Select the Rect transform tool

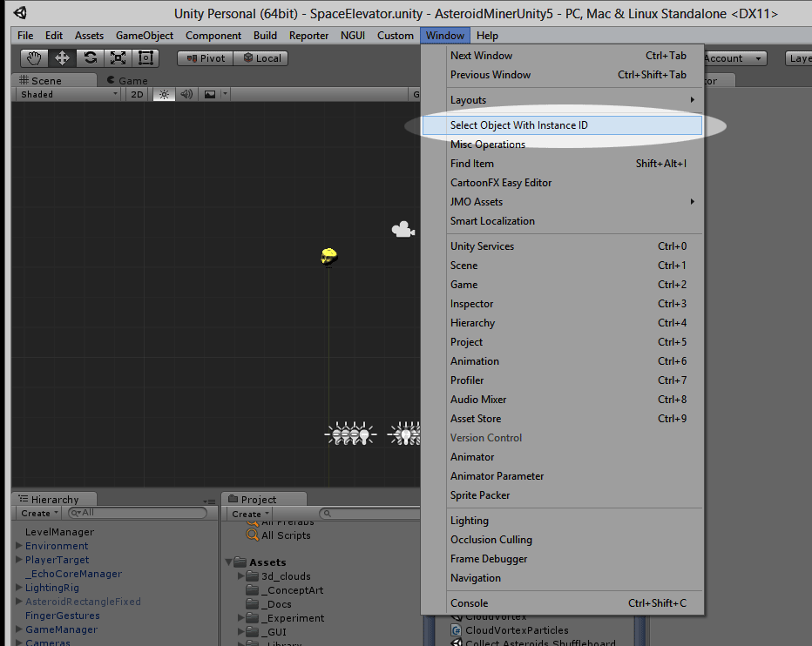tap(145, 58)
